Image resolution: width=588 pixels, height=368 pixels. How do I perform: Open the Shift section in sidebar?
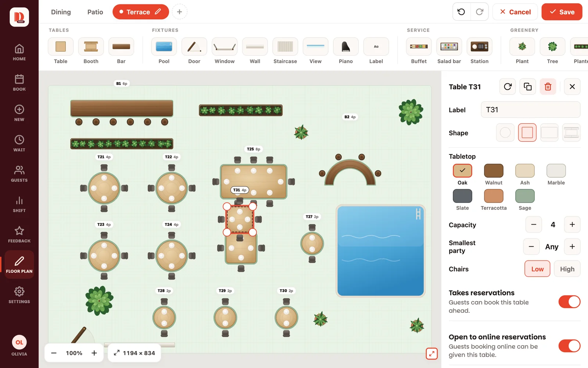click(x=19, y=204)
